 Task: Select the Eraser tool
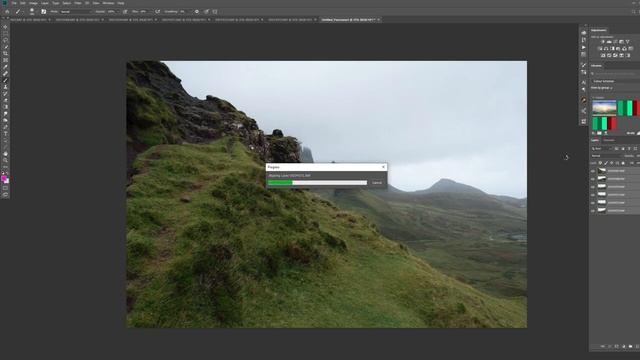[x=5, y=100]
